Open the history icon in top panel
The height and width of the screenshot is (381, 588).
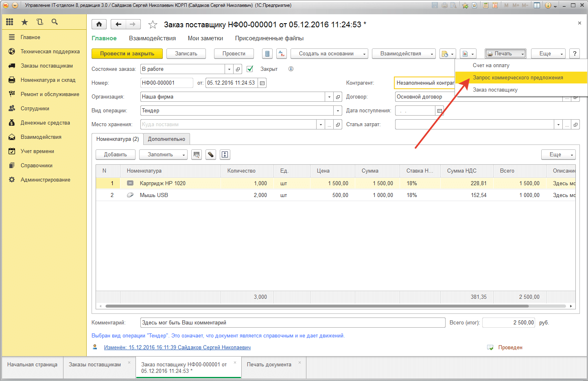click(40, 22)
